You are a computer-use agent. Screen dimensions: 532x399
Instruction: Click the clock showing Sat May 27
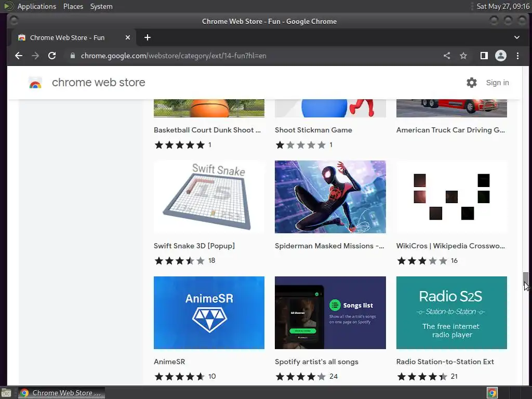point(503,6)
